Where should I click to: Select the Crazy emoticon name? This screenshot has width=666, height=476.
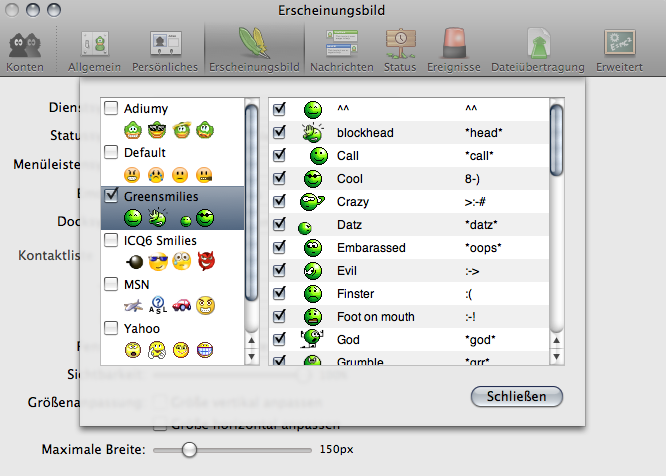353,202
